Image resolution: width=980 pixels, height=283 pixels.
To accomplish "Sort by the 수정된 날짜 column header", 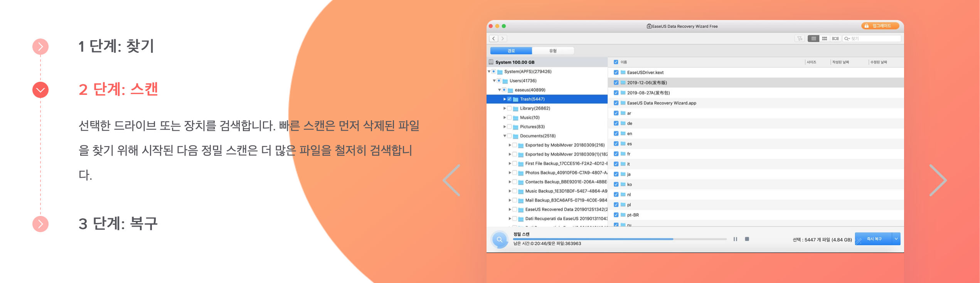I will coord(879,62).
